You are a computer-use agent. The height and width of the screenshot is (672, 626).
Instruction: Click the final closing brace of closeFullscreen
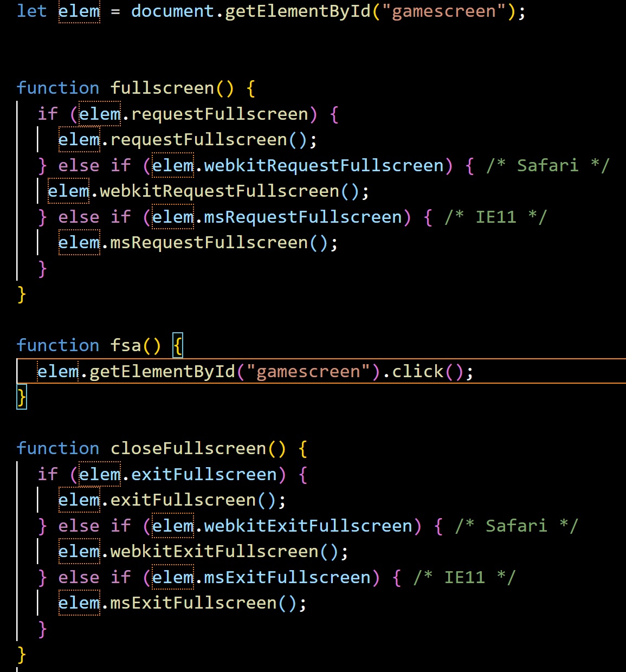22,654
